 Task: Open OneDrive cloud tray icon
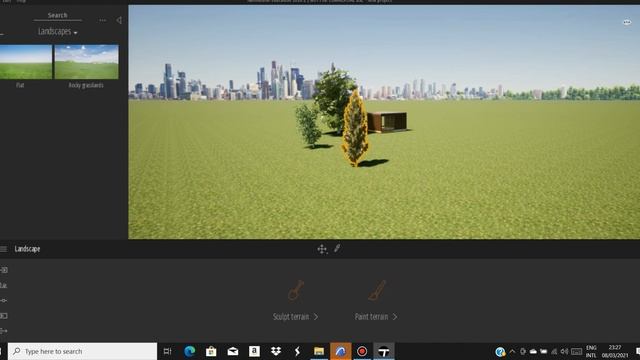pos(533,351)
